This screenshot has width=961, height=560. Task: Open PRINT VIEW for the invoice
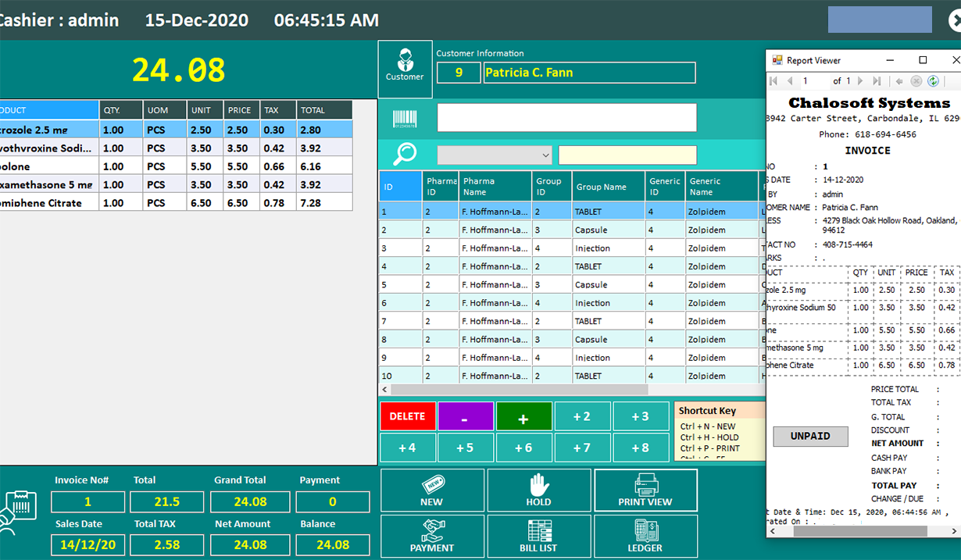point(645,490)
